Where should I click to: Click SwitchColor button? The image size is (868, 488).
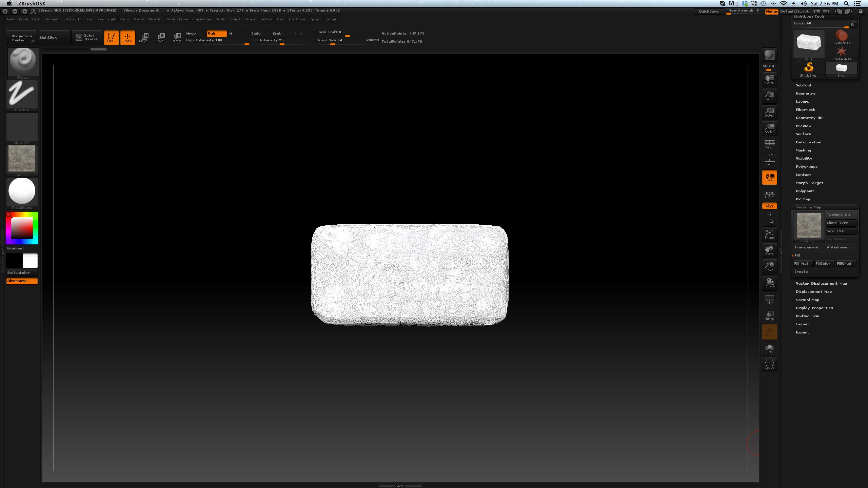[x=22, y=273]
